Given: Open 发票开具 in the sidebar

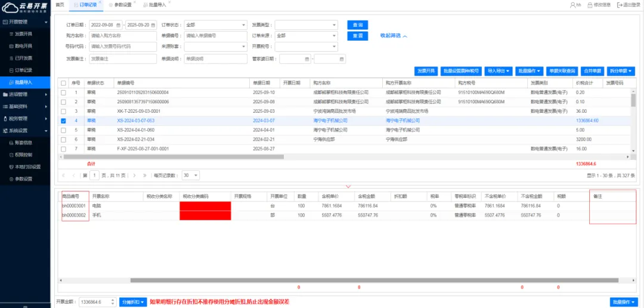Looking at the screenshot, I should [x=23, y=34].
